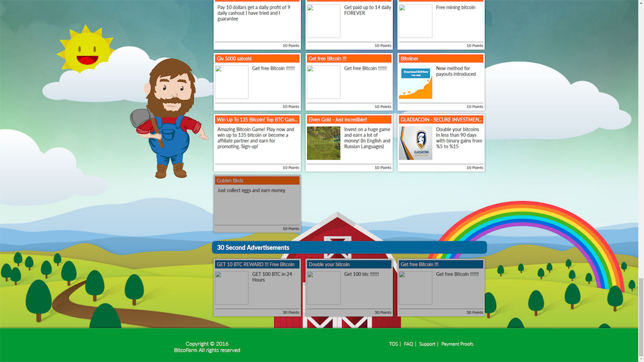Open GET 10 BTC REWARD ad header
644x362 pixels.
(x=257, y=265)
